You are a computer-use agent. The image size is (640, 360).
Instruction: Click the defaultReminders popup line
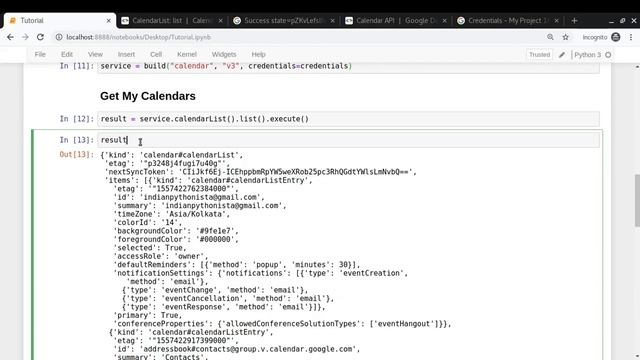tap(237, 265)
